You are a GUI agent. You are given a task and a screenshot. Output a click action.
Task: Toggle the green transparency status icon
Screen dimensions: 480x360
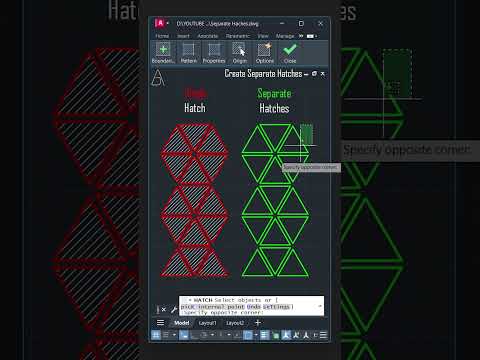click(276, 335)
